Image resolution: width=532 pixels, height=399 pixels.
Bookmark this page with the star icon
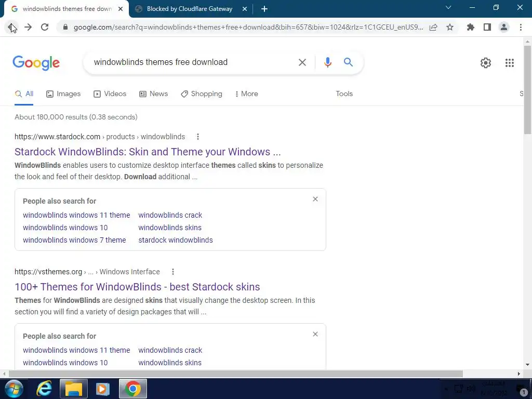(x=450, y=27)
